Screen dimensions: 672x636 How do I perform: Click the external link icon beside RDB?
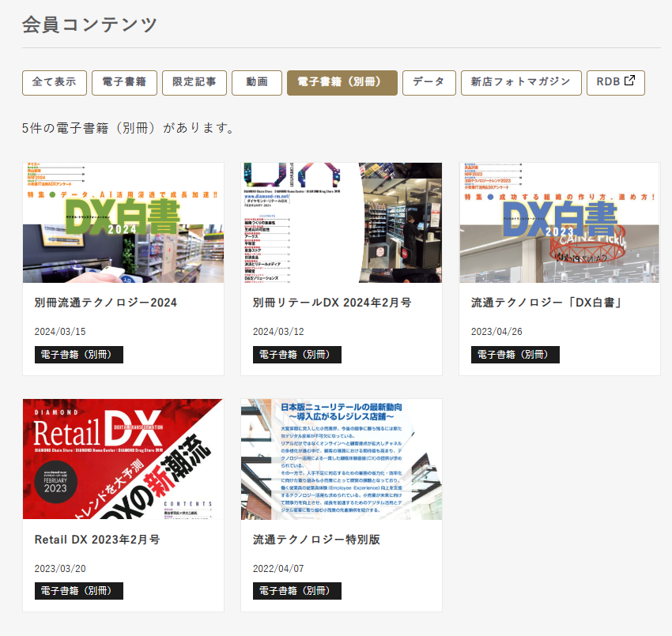point(630,81)
